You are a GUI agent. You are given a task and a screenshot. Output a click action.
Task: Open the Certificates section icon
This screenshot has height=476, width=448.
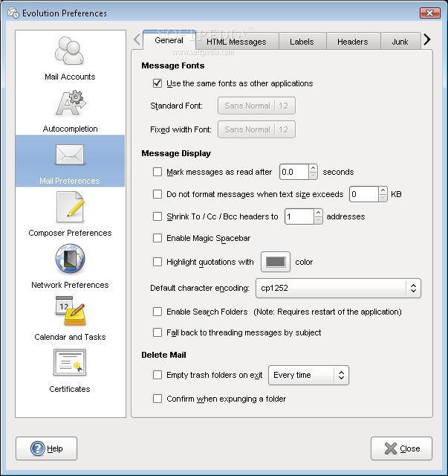click(x=70, y=362)
